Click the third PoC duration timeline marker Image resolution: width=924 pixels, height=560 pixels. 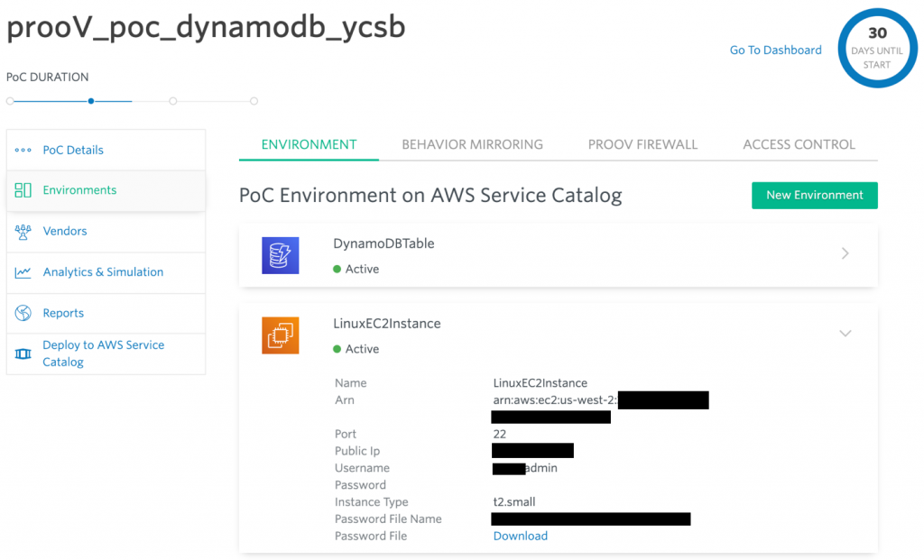(172, 101)
